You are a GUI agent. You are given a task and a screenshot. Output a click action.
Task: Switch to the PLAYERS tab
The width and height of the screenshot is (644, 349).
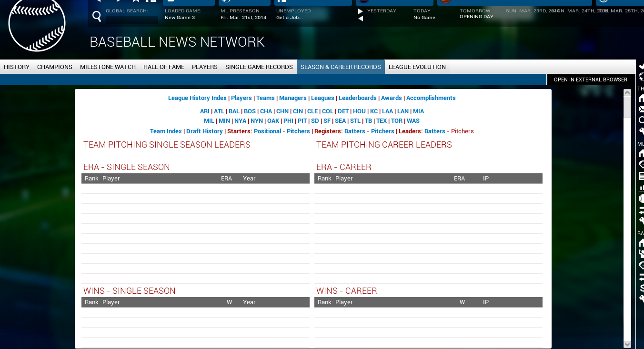point(205,67)
